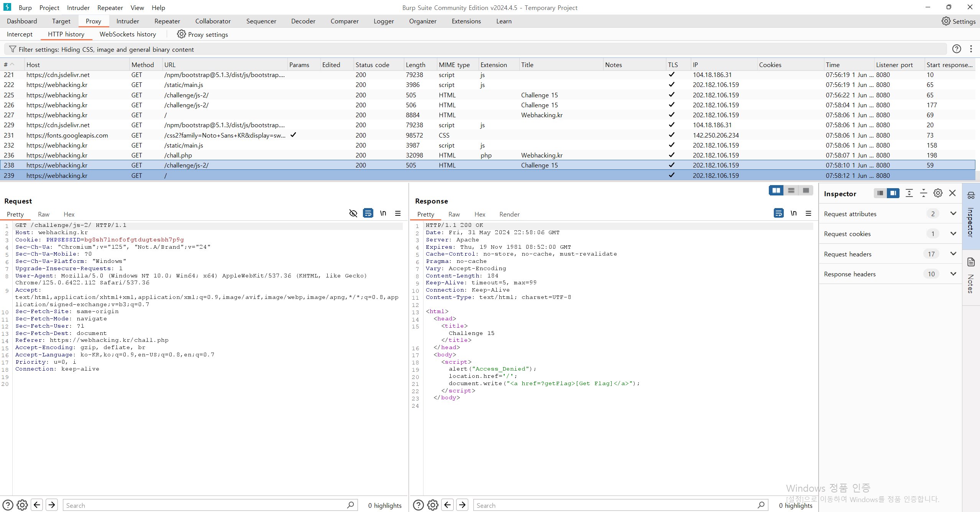Select history row 236 /chall.php
This screenshot has width=980, height=512.
click(488, 155)
